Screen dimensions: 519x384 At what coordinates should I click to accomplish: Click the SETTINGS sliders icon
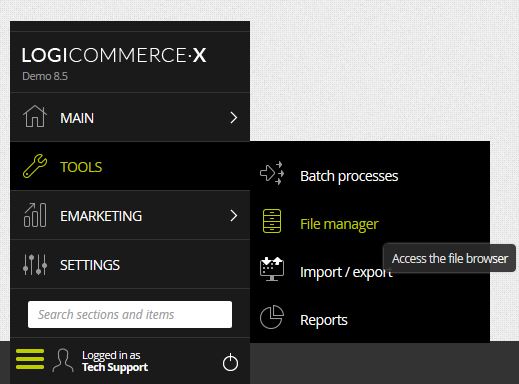tap(35, 265)
